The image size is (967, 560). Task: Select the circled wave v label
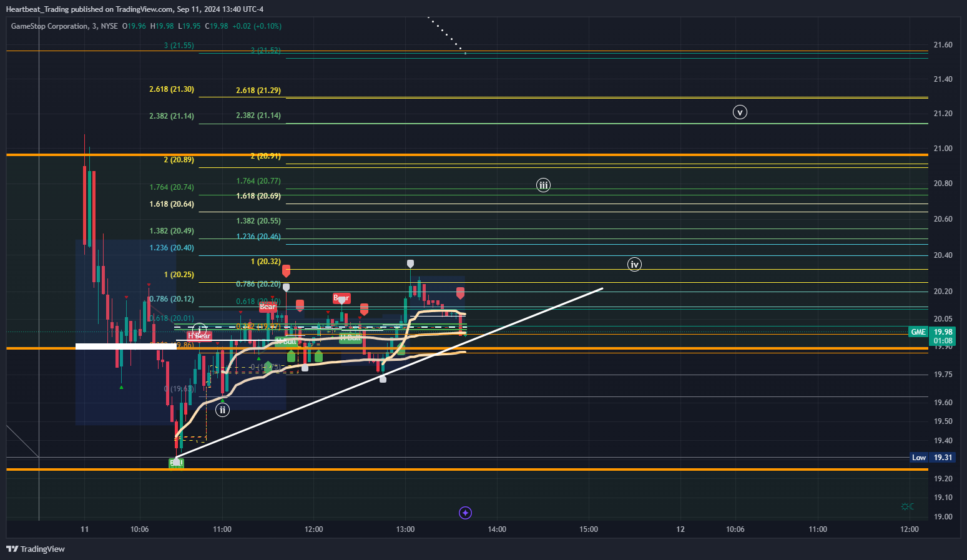740,112
